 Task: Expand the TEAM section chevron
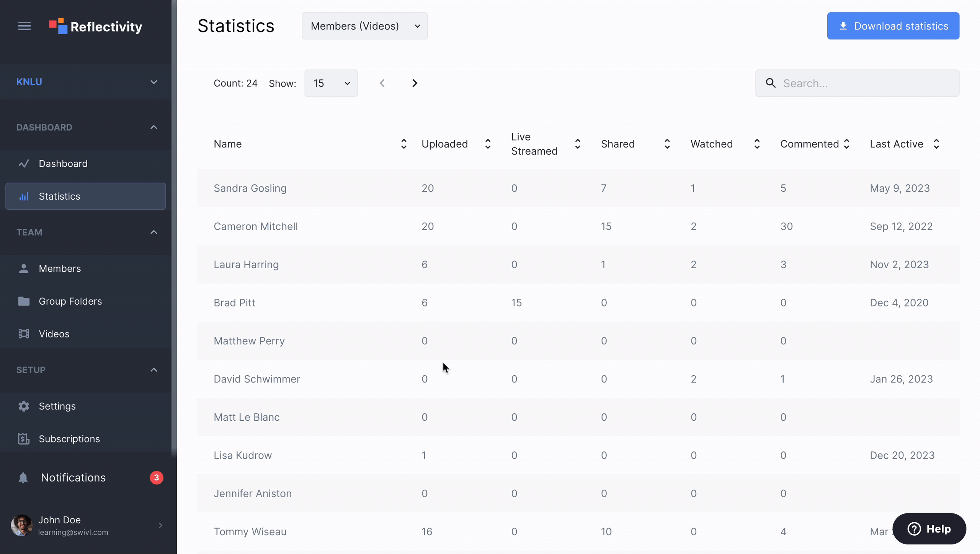(153, 232)
